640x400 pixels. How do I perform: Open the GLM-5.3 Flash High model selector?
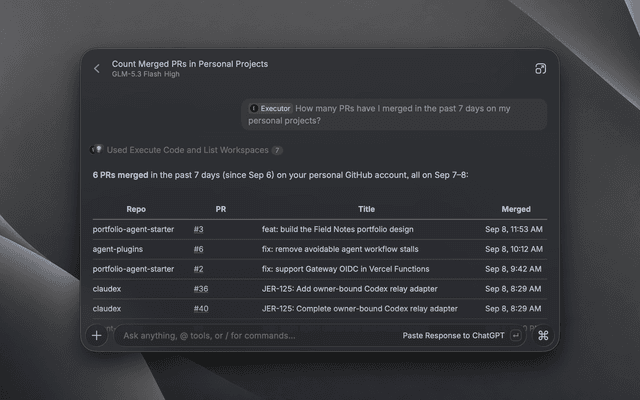pos(146,74)
